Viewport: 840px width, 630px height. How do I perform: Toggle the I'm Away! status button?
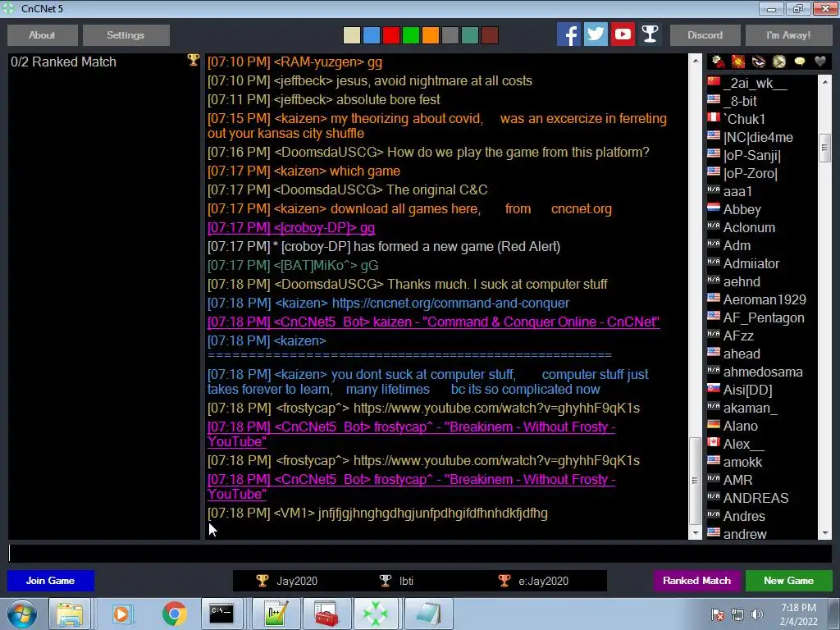[788, 35]
